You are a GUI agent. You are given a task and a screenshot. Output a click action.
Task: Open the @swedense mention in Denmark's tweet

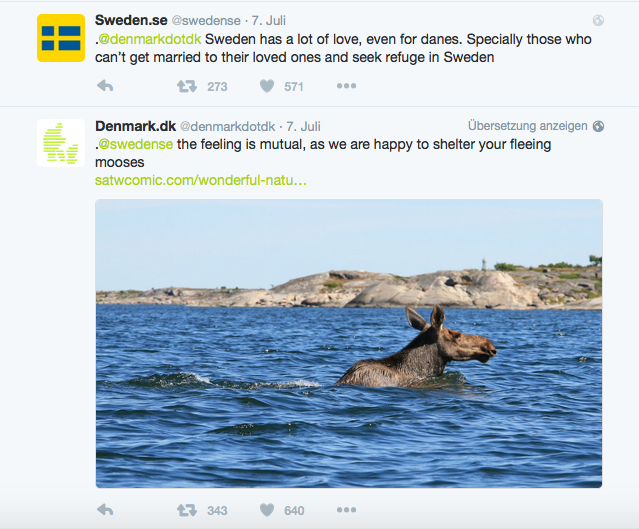tap(136, 145)
